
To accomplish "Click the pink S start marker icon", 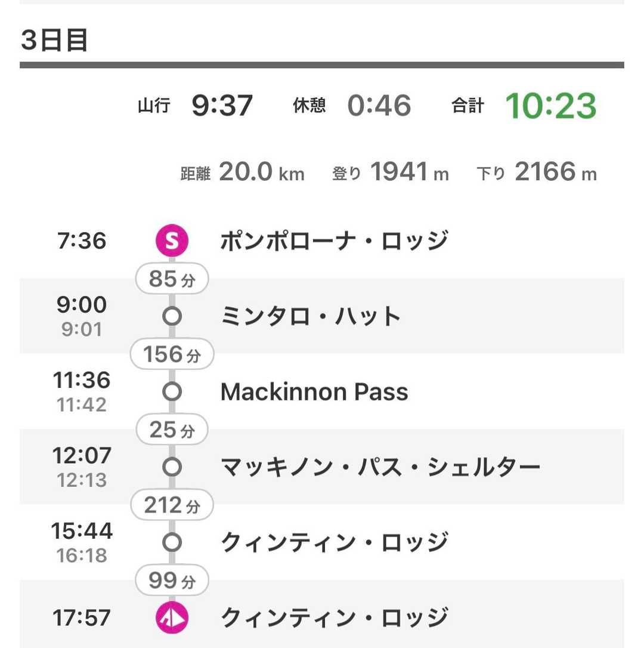I will (x=172, y=241).
